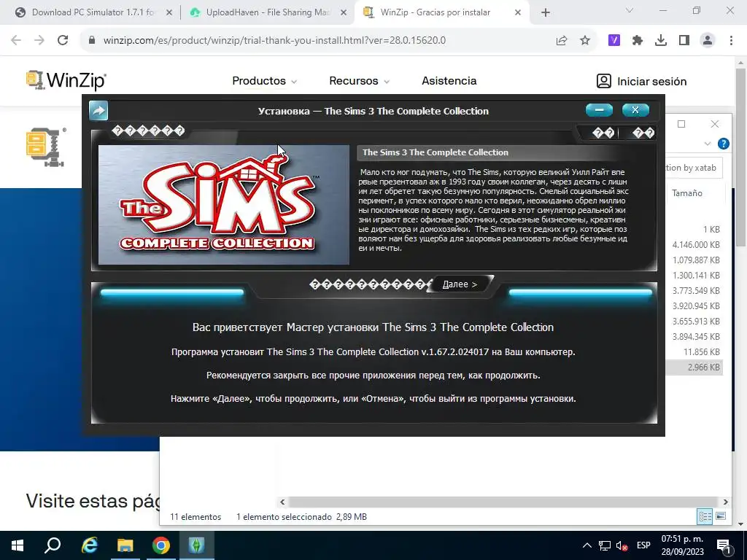Open Chrome downloads icon
Viewport: 747px width, 560px height.
(661, 41)
